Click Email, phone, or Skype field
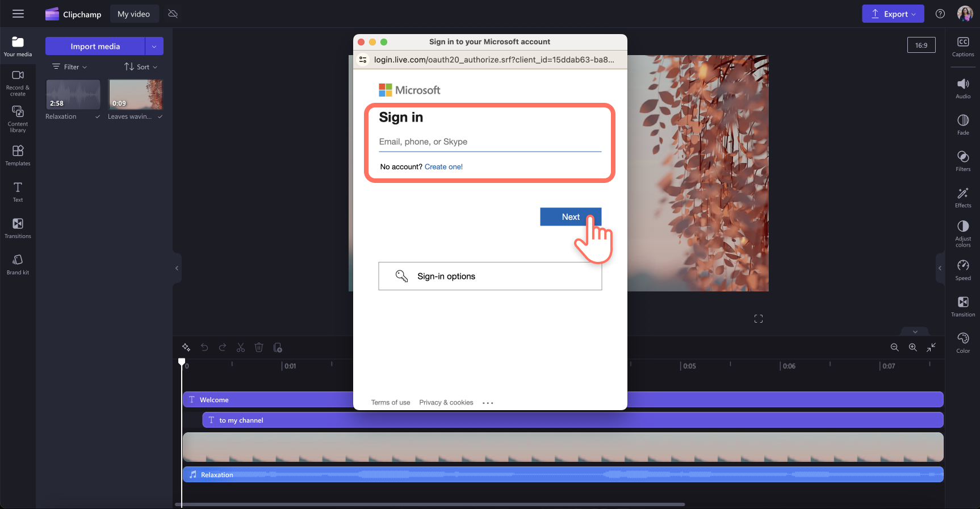The width and height of the screenshot is (980, 509). coord(490,142)
